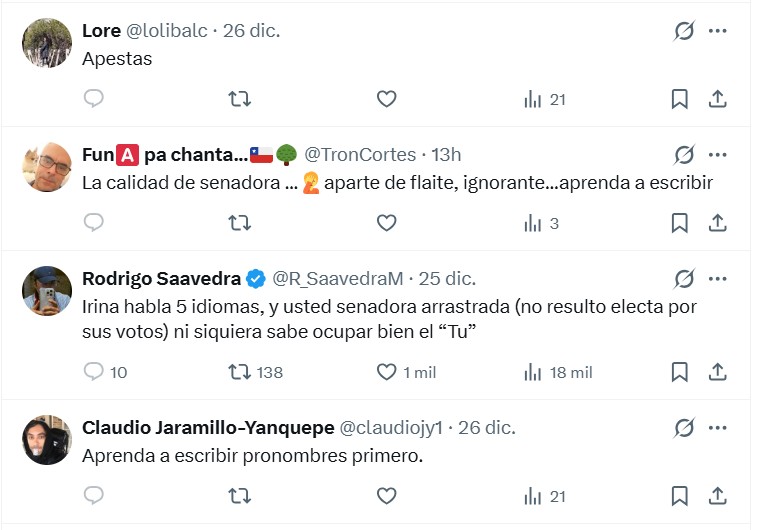
Task: Toggle like on Claudio Jaramillo-Yanquepe's tweet
Action: [387, 496]
